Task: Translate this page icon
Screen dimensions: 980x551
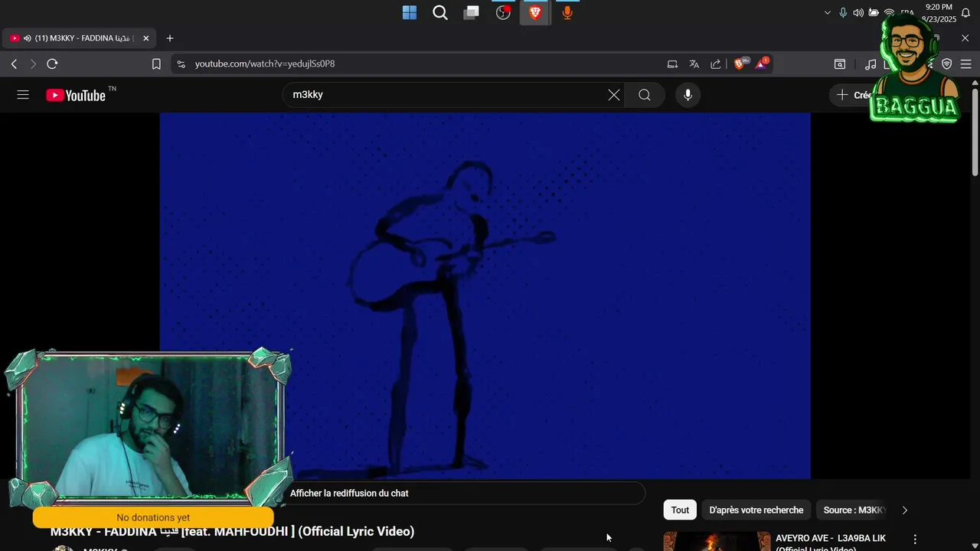Action: (x=694, y=64)
